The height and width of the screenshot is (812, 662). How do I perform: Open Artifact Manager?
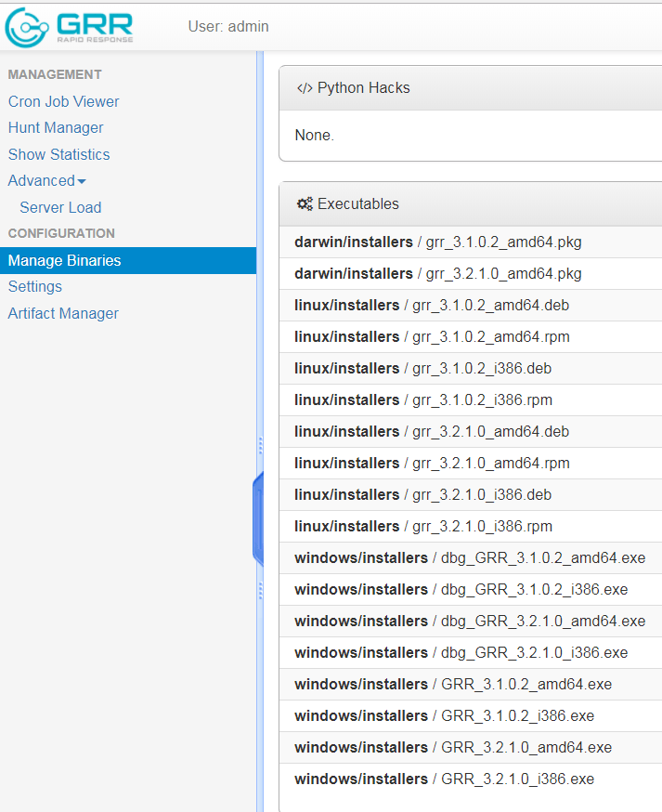pyautogui.click(x=63, y=313)
